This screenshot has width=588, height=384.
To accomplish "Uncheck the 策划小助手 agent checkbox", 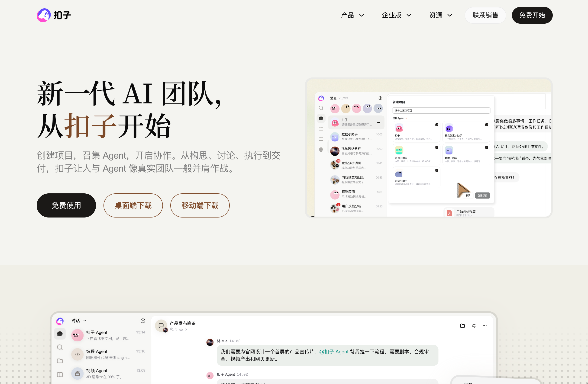I will 436,147.
